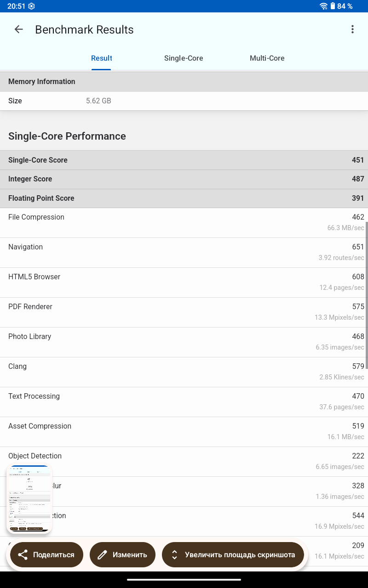This screenshot has height=588, width=368.
Task: Open the screenshot preview thumbnail
Action: [29, 500]
